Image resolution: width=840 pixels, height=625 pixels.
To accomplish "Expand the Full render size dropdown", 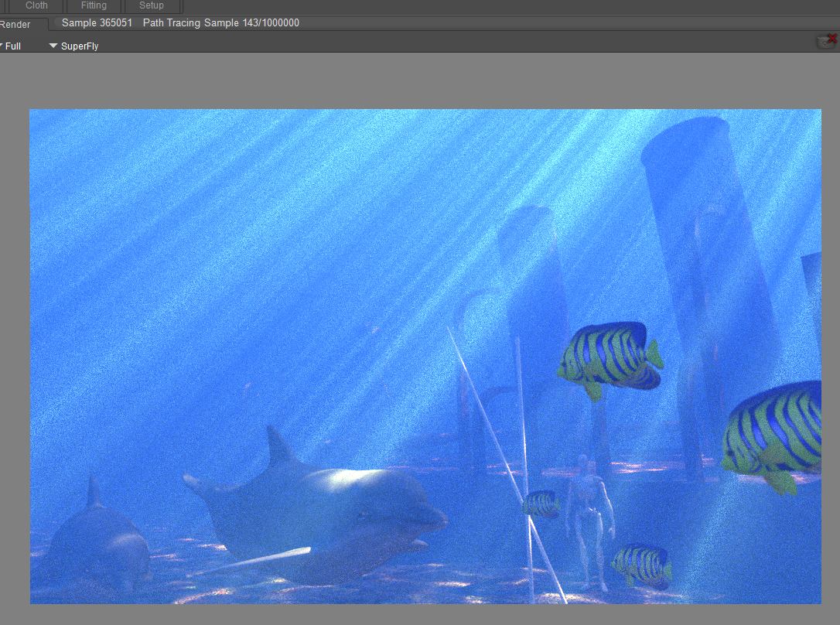I will [x=11, y=46].
